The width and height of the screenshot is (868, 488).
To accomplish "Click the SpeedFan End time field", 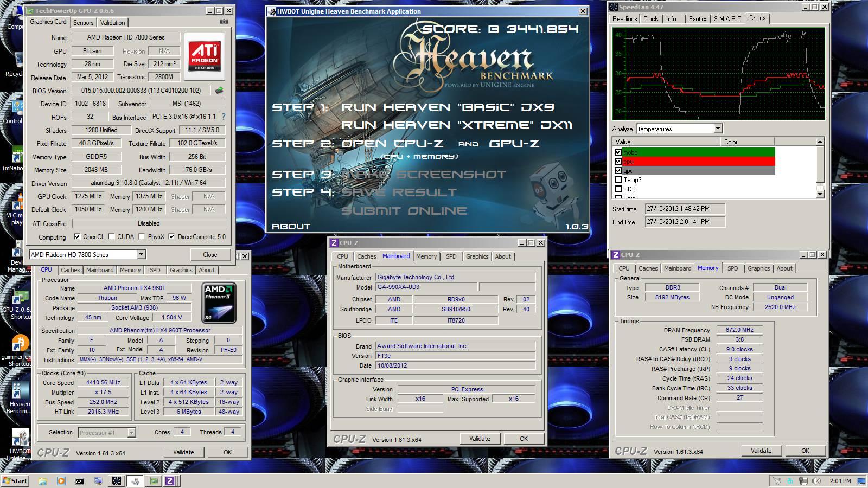I will [x=685, y=222].
